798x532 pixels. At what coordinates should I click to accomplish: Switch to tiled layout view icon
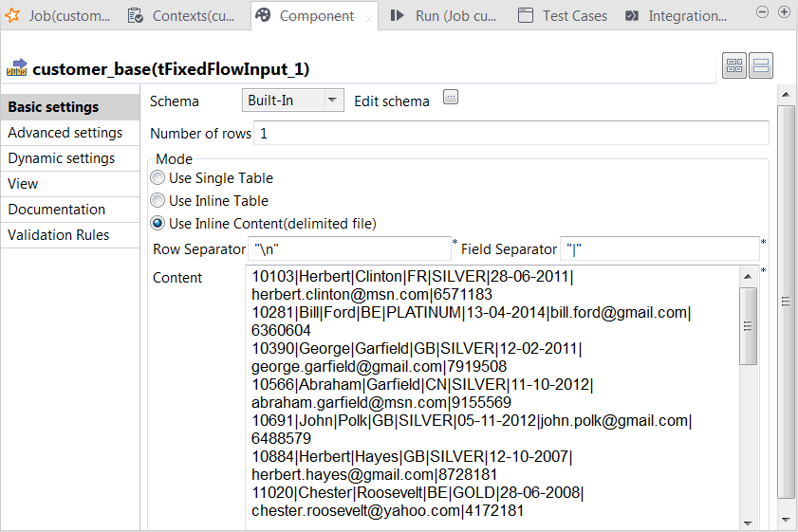coord(734,65)
